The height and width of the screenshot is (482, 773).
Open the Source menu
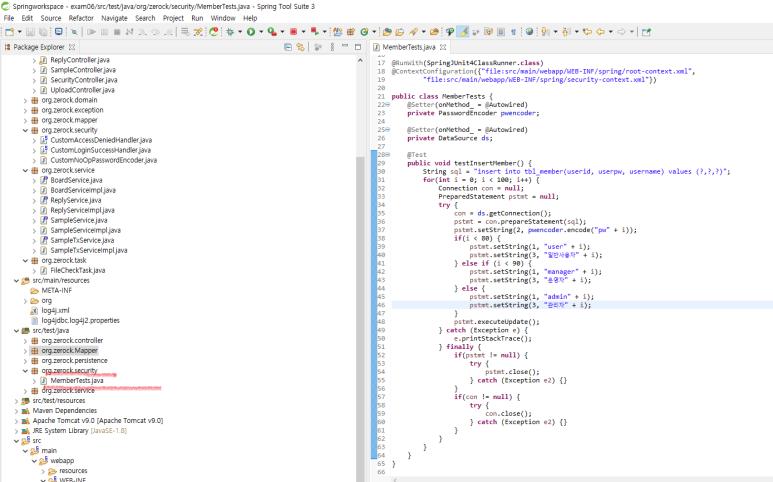point(51,18)
